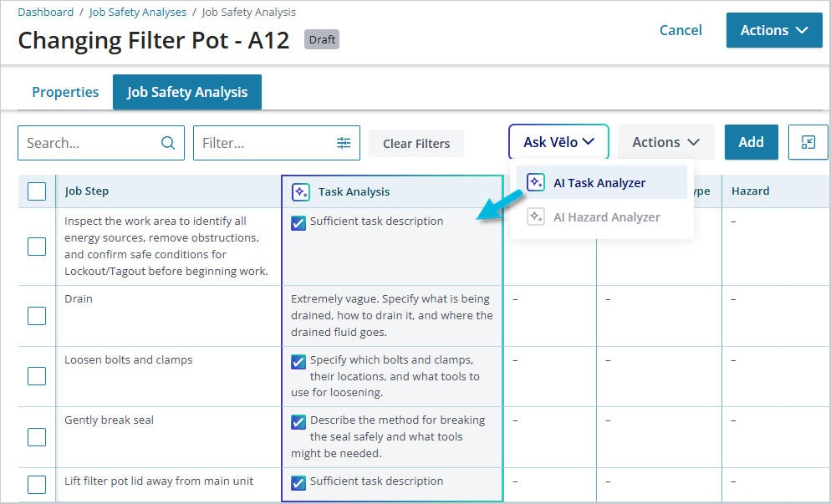Toggle the select-all checkbox in table header

pos(37,191)
